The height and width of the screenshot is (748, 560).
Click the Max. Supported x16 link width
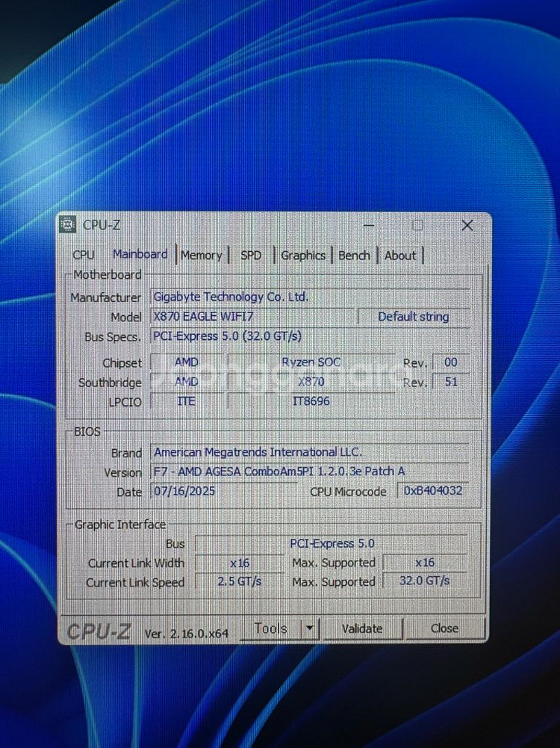[x=425, y=563]
